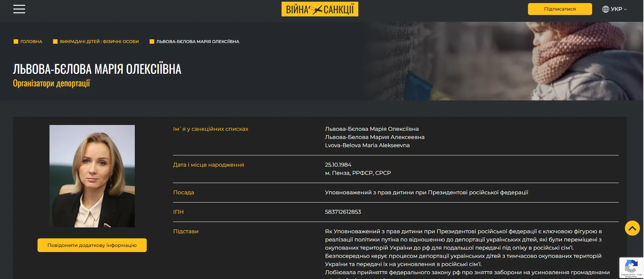Click the chevron arrow next to УКР
Viewport: 644px width, 279px height.
tap(625, 10)
